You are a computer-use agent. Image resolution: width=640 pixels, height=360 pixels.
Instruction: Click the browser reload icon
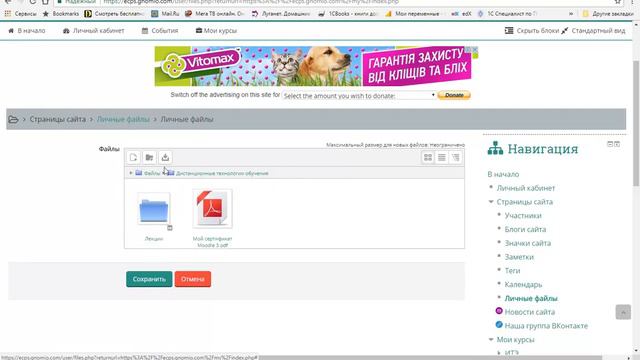point(33,2)
